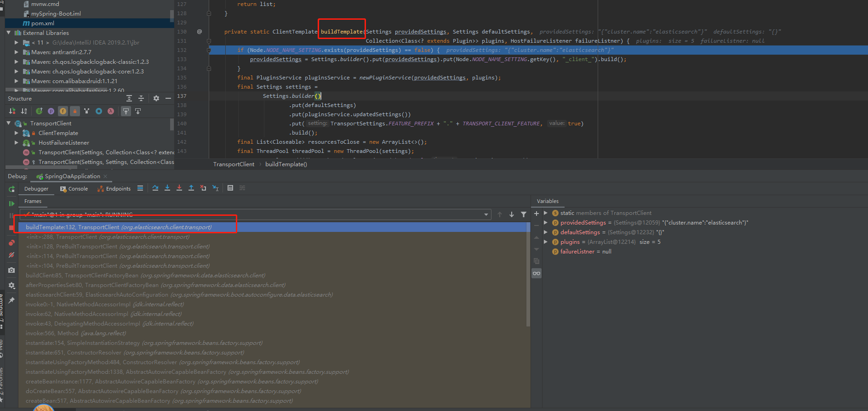This screenshot has width=868, height=411.
Task: Click Show Execution Point icon
Action: (140, 188)
